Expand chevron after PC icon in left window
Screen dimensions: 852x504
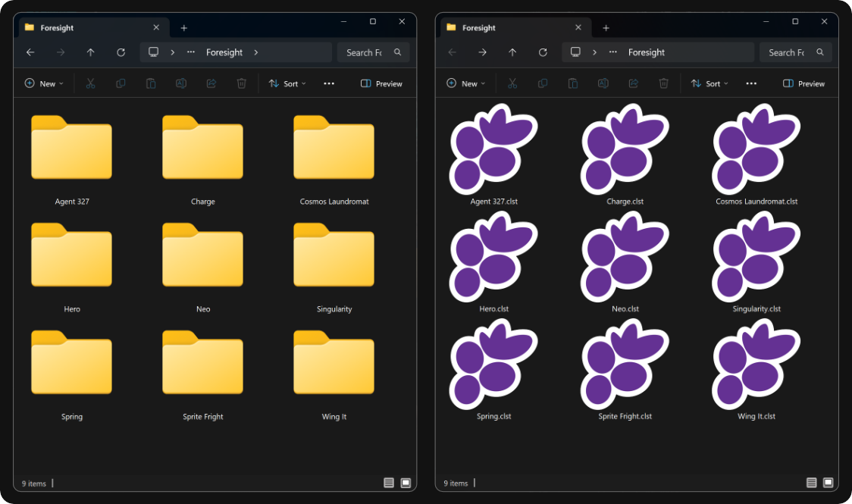coord(172,52)
